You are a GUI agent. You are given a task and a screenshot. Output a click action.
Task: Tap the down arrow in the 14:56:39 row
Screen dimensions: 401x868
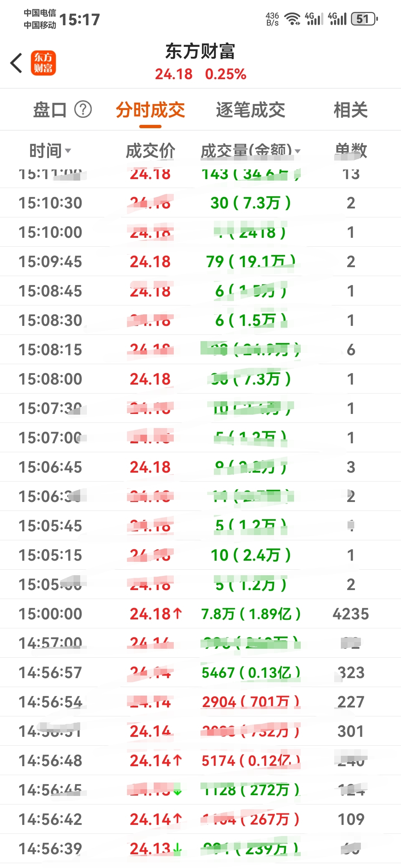[178, 848]
